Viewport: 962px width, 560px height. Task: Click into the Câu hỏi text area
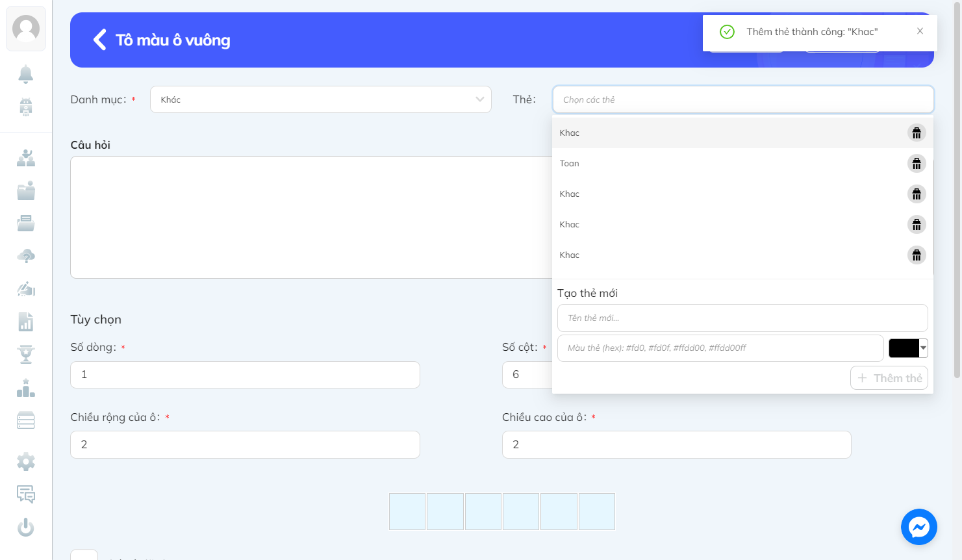click(312, 217)
